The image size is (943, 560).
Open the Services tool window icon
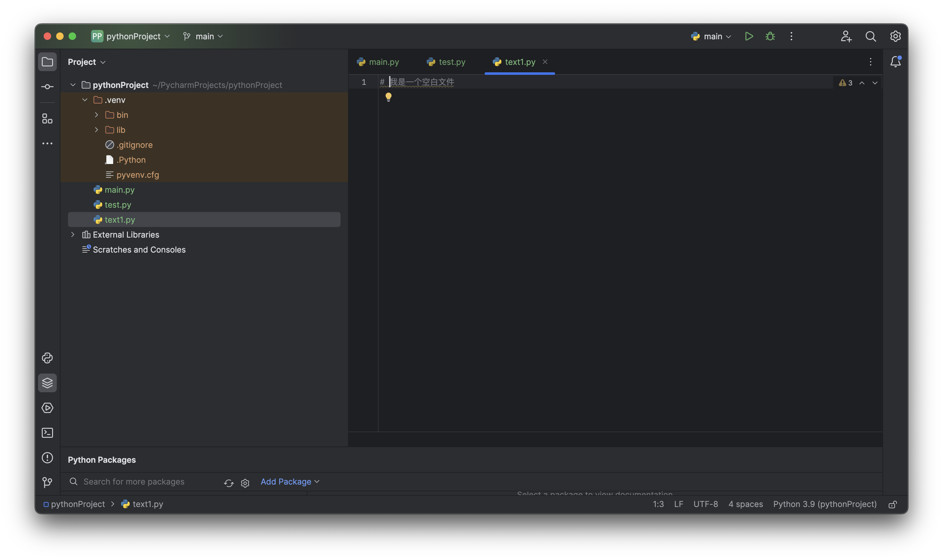click(x=47, y=408)
